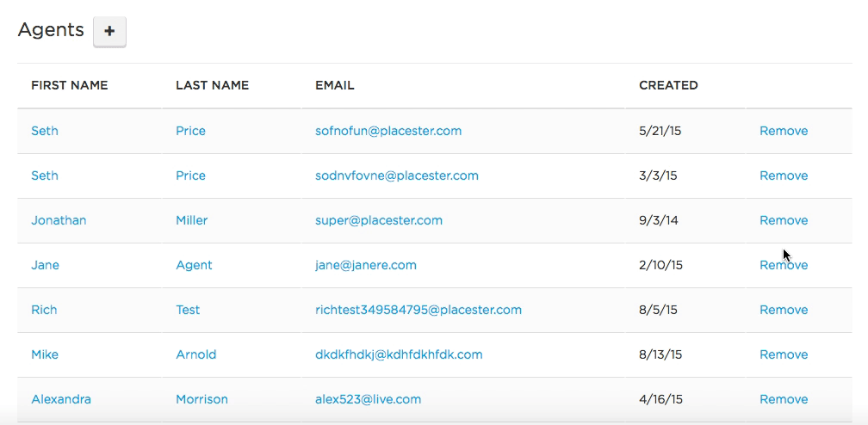Open agent first name Alexandra

[61, 400]
